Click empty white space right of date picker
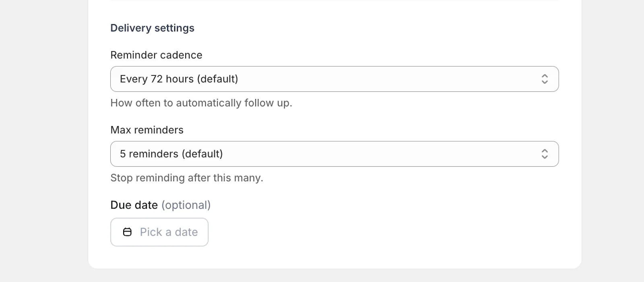The width and height of the screenshot is (644, 282). pos(382,232)
